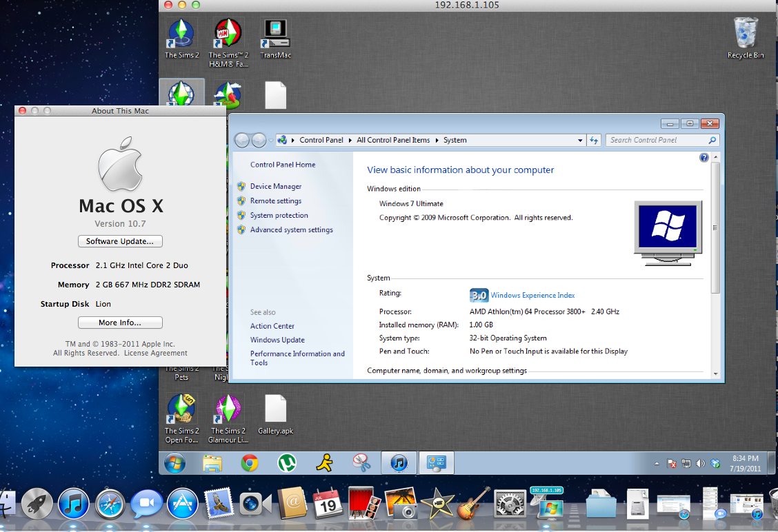Open Mail stamp icon in the dock
Image resolution: width=778 pixels, height=532 pixels.
[219, 503]
